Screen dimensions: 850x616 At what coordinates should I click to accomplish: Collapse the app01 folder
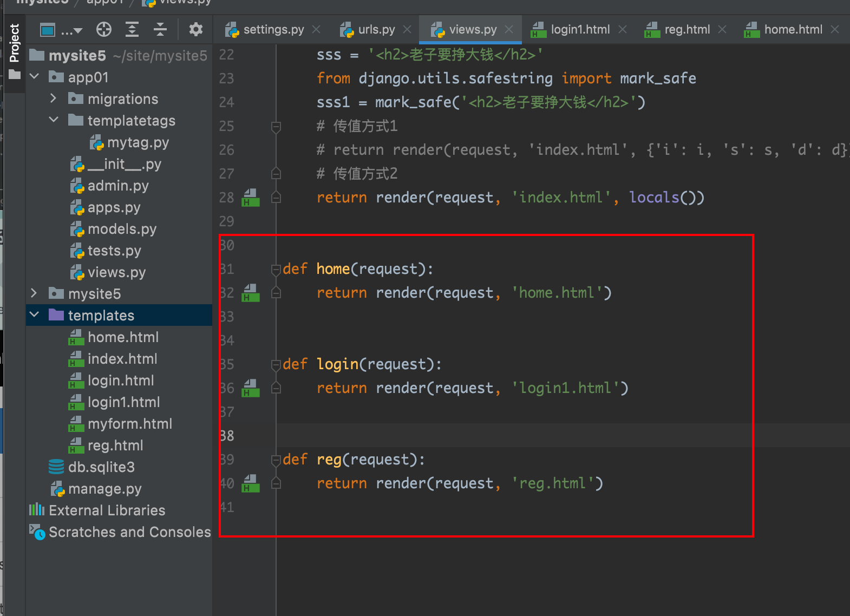(x=34, y=77)
